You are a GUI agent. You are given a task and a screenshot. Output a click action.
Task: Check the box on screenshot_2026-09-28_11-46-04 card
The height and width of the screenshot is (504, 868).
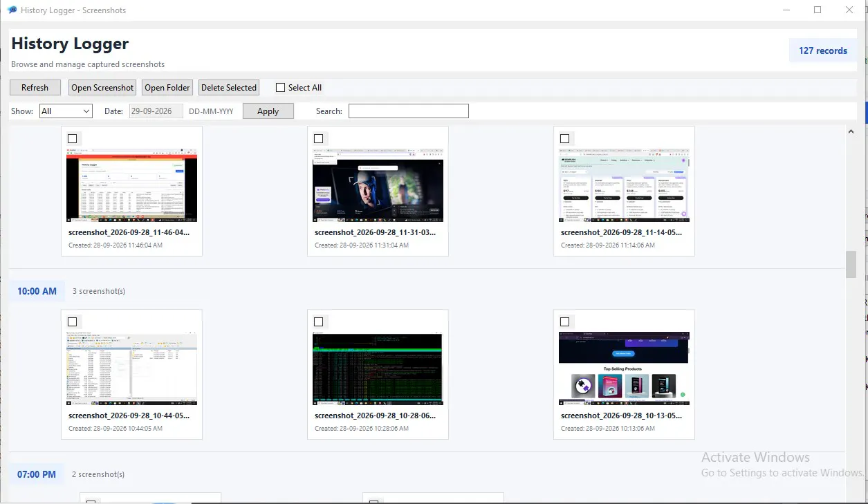coord(72,138)
